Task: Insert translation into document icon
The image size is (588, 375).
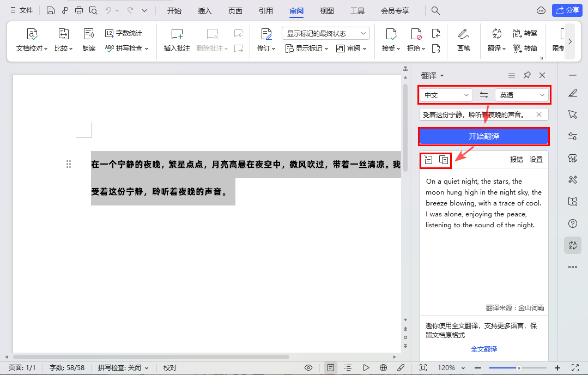Action: click(428, 160)
